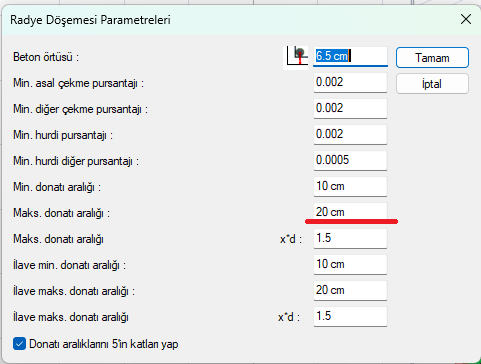Edit the Min. diğer çekme pursantajı field
481x364 pixels.
[x=350, y=108]
